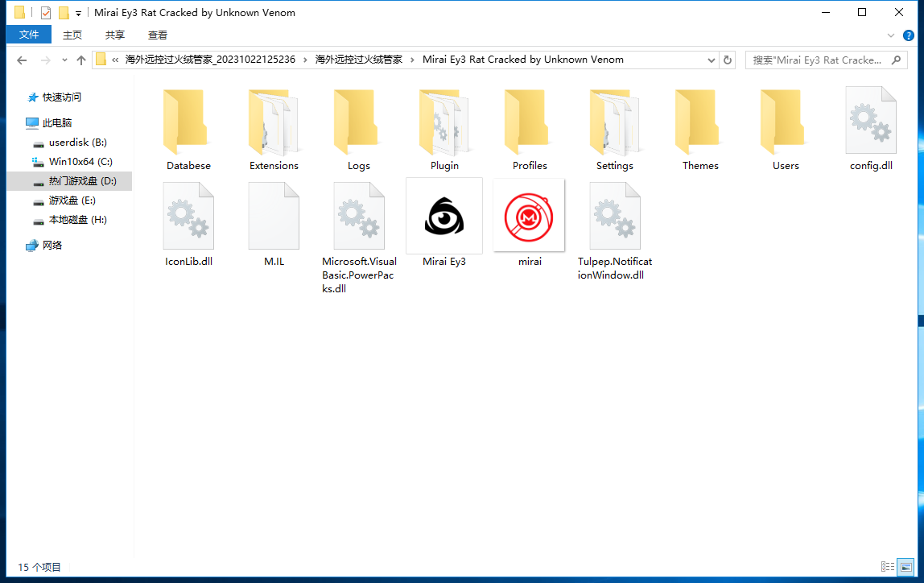This screenshot has height=583, width=924.
Task: Switch to details view layout icon
Action: 888,567
